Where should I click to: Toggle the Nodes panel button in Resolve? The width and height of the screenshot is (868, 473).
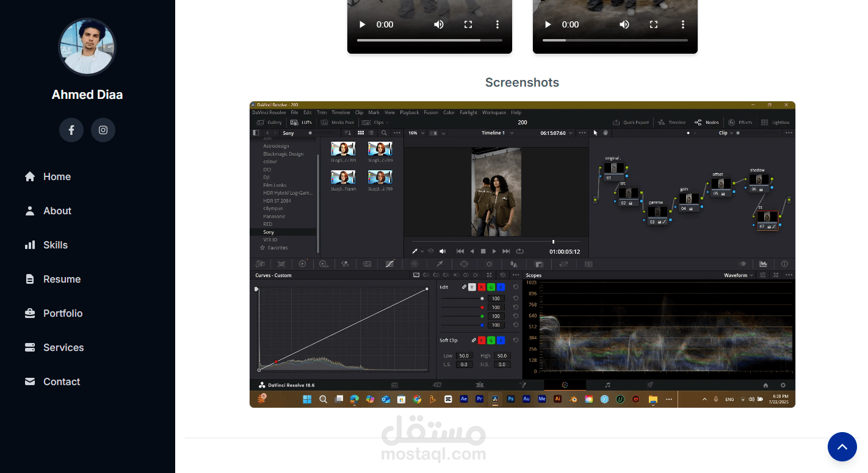click(707, 122)
